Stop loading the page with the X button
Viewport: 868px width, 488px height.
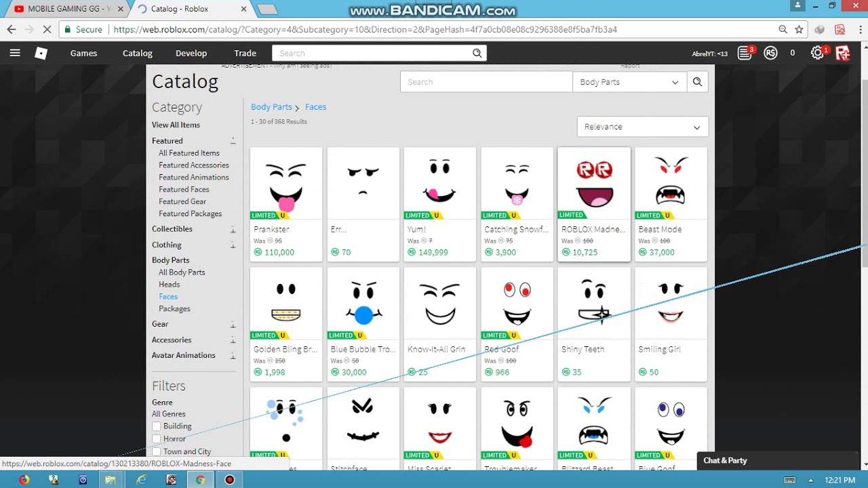(x=46, y=30)
